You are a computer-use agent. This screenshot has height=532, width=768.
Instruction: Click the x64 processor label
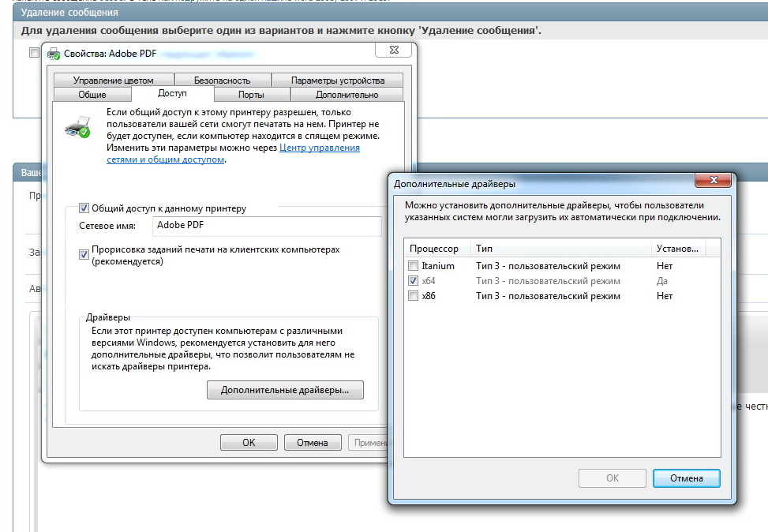point(429,281)
